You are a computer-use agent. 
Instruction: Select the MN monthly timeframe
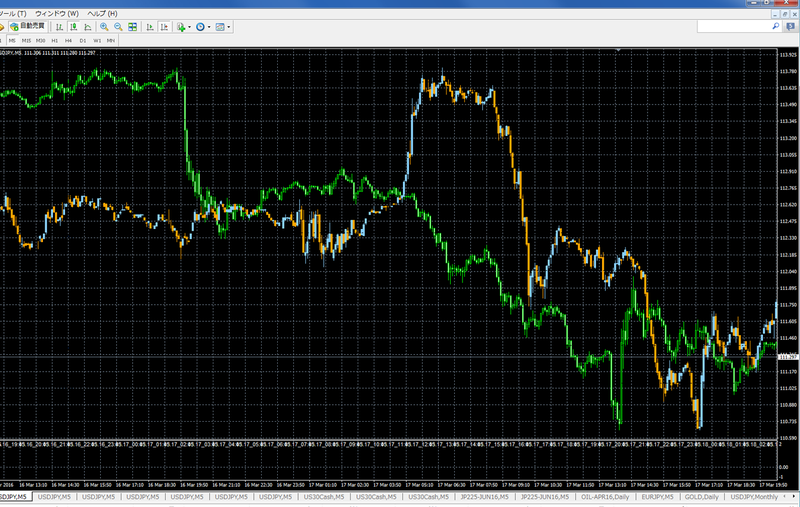pyautogui.click(x=111, y=40)
